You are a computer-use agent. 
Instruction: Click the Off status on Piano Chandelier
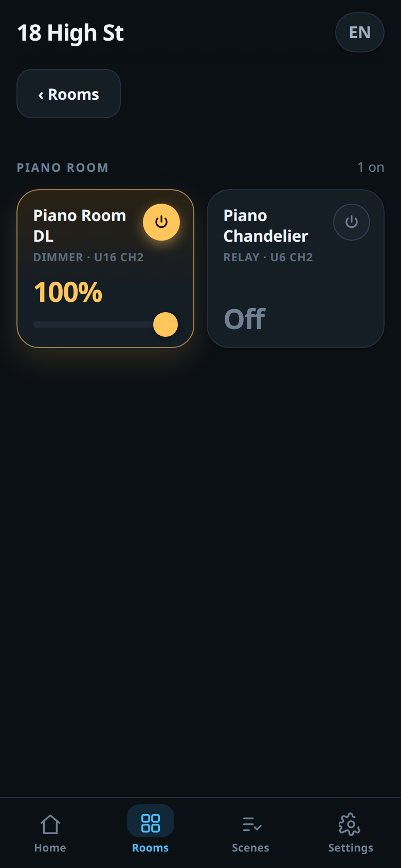pos(245,319)
